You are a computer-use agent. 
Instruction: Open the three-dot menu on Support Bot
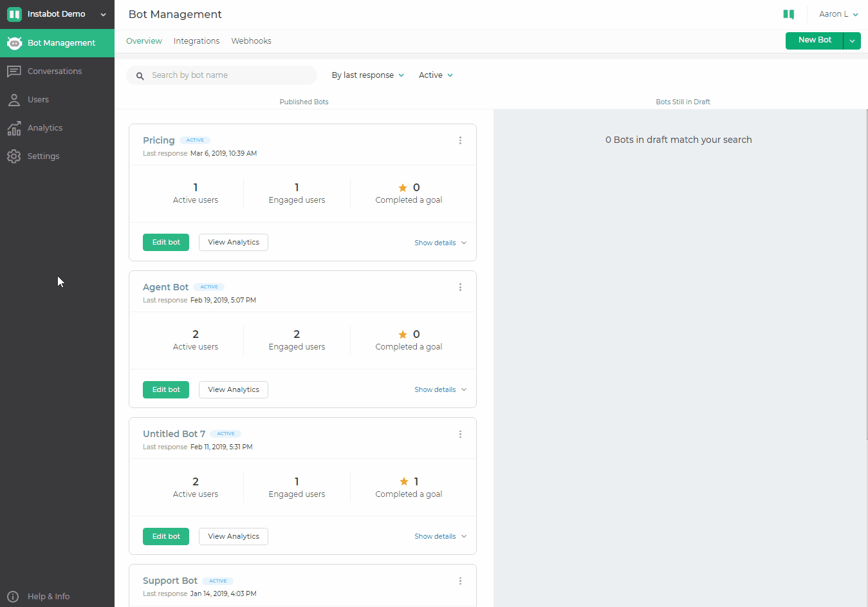[460, 581]
